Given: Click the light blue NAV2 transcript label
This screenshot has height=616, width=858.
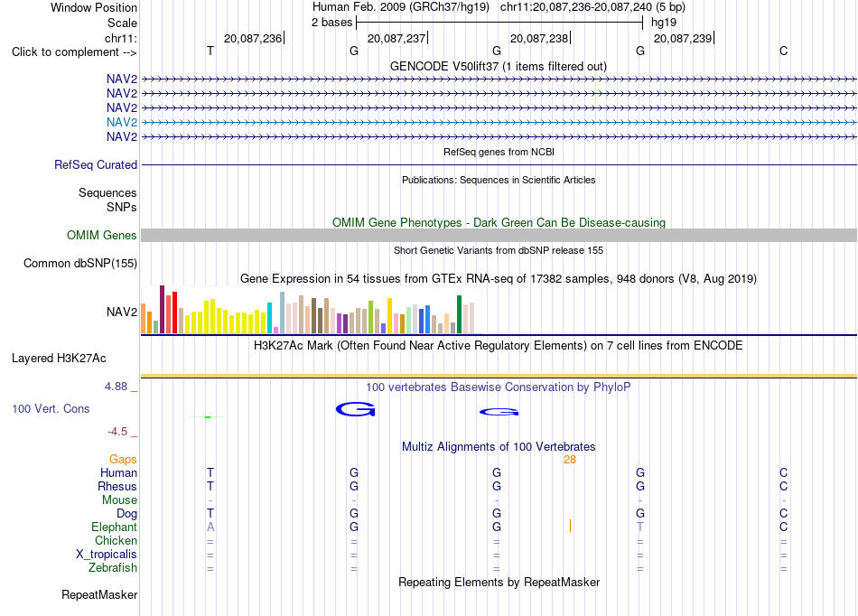Looking at the screenshot, I should pyautogui.click(x=122, y=122).
